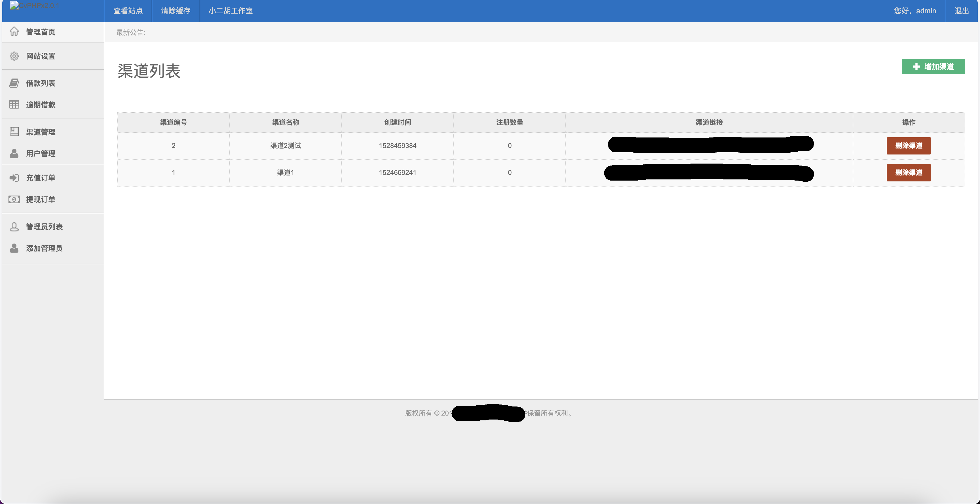Log out with the 退出 link
Viewport: 980px width, 504px height.
point(961,11)
